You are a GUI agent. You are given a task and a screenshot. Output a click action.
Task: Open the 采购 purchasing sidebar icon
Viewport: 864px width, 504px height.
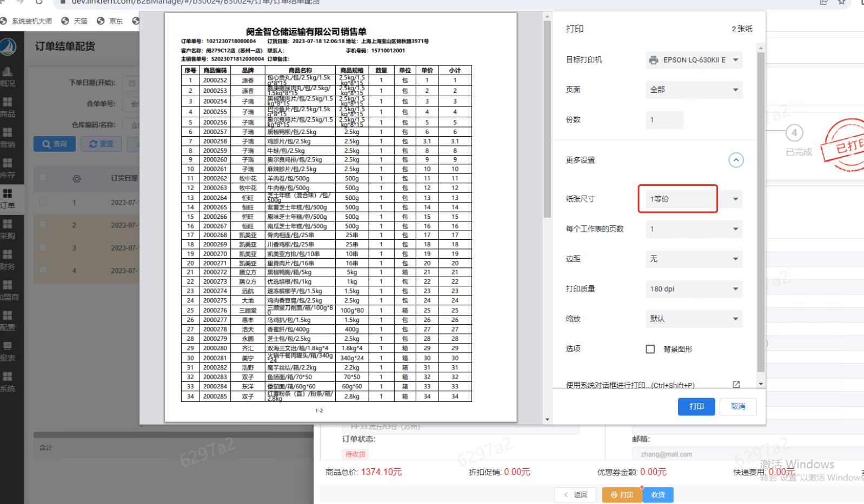coord(8,224)
